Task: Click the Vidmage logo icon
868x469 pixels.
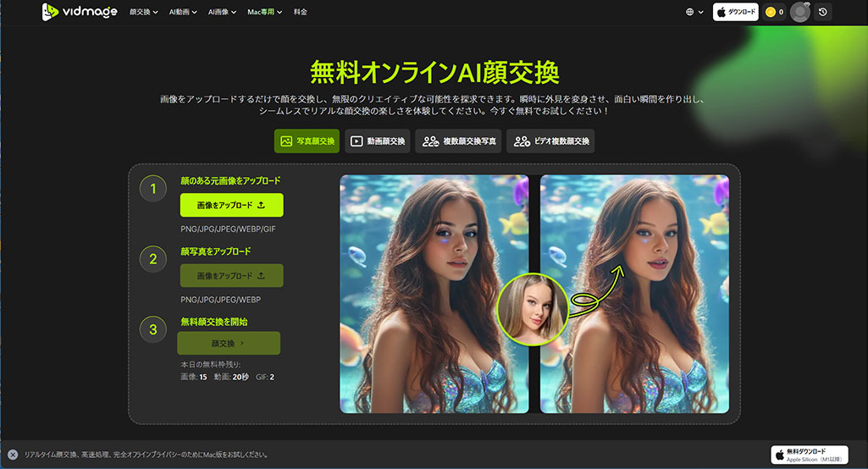Action: (x=50, y=12)
